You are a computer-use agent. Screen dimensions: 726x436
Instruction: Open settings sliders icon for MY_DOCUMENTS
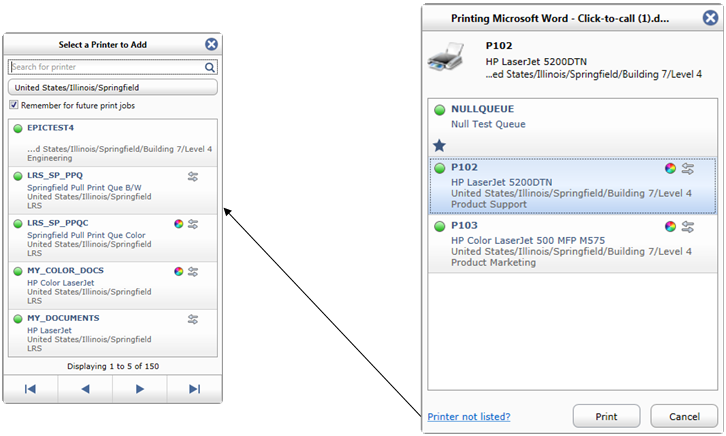193,319
